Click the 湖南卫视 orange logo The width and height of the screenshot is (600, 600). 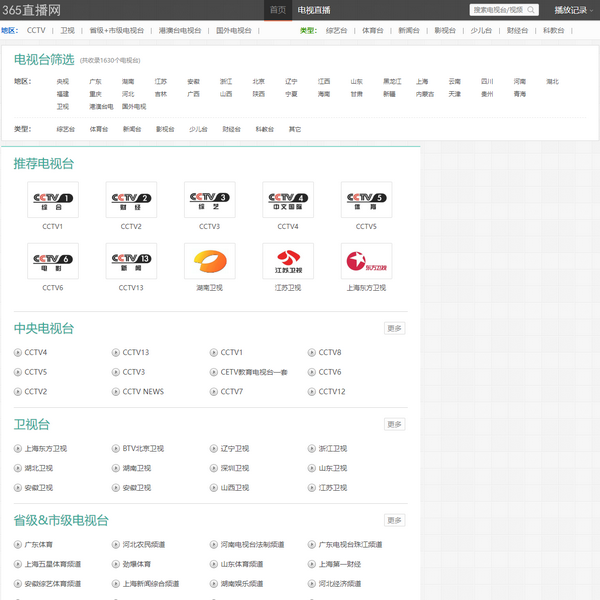(210, 261)
